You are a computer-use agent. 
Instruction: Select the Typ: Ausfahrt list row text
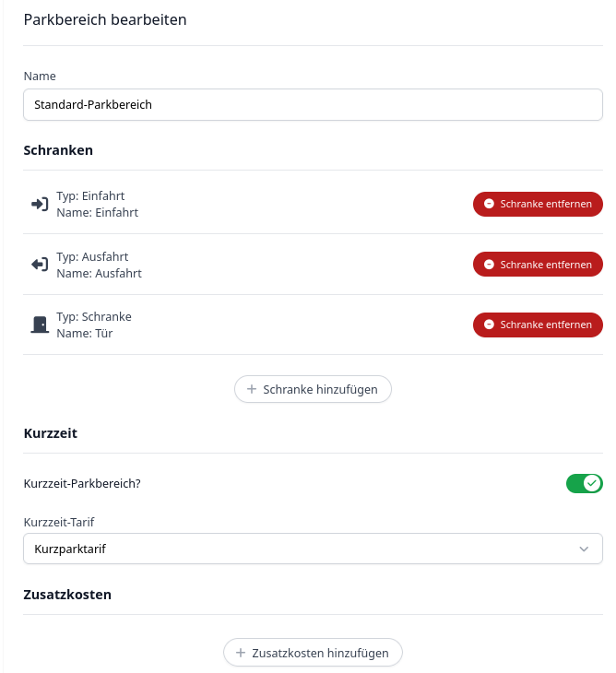pos(92,256)
